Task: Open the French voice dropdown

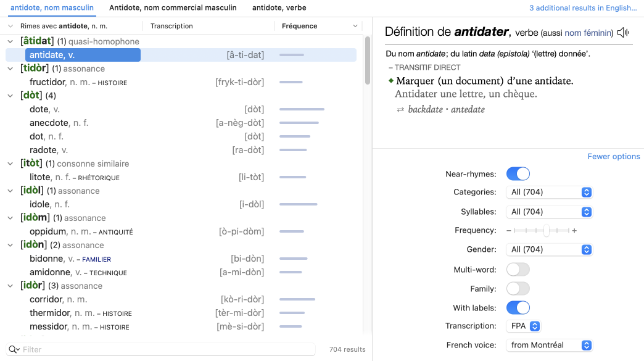Action: 549,346
